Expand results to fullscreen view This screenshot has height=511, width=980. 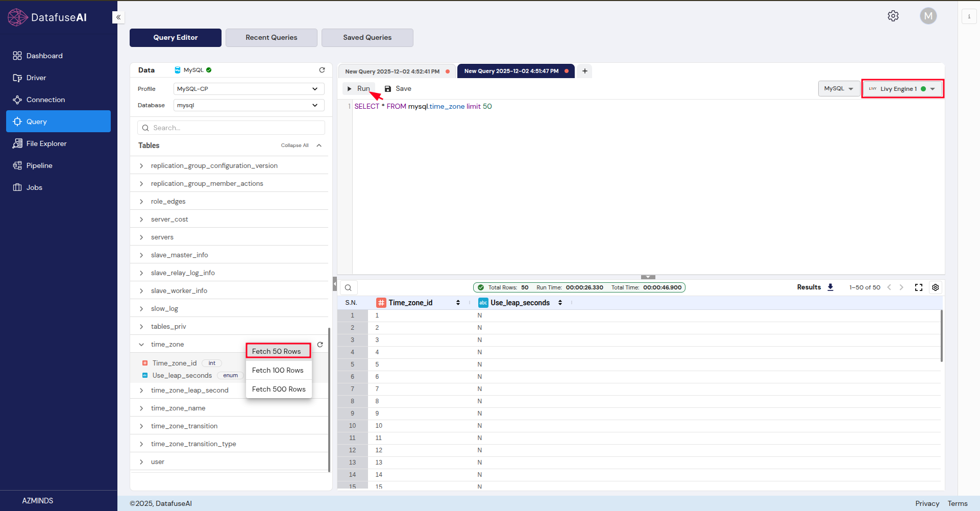pyautogui.click(x=918, y=287)
